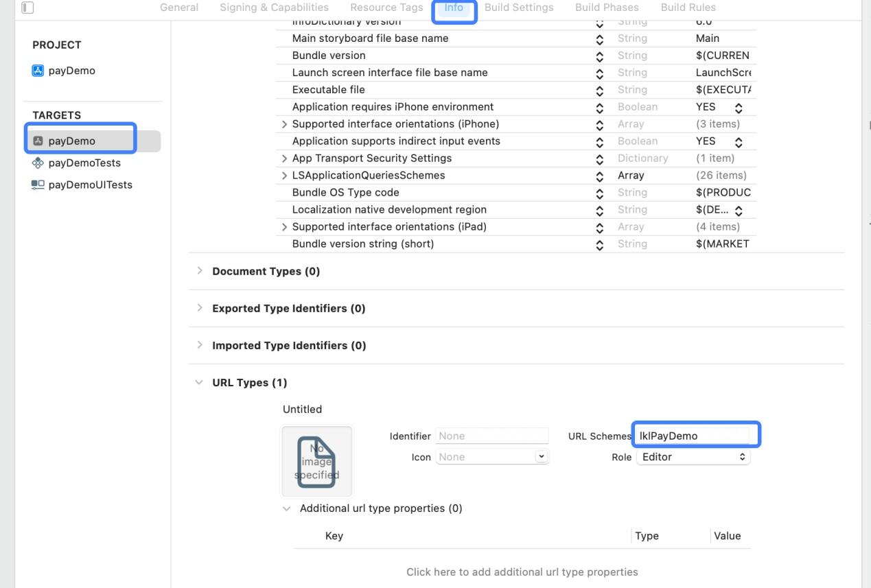
Task: Click the 'No image specified' icon well
Action: (x=316, y=461)
